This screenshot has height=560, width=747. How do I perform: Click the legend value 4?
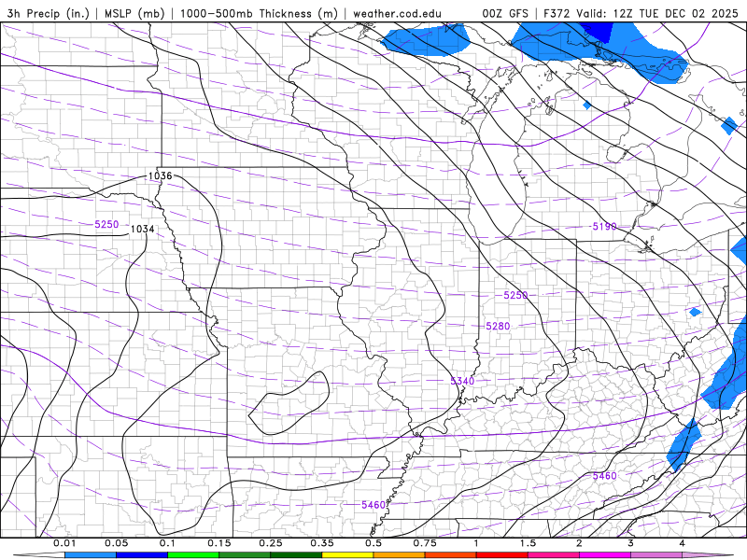682,543
